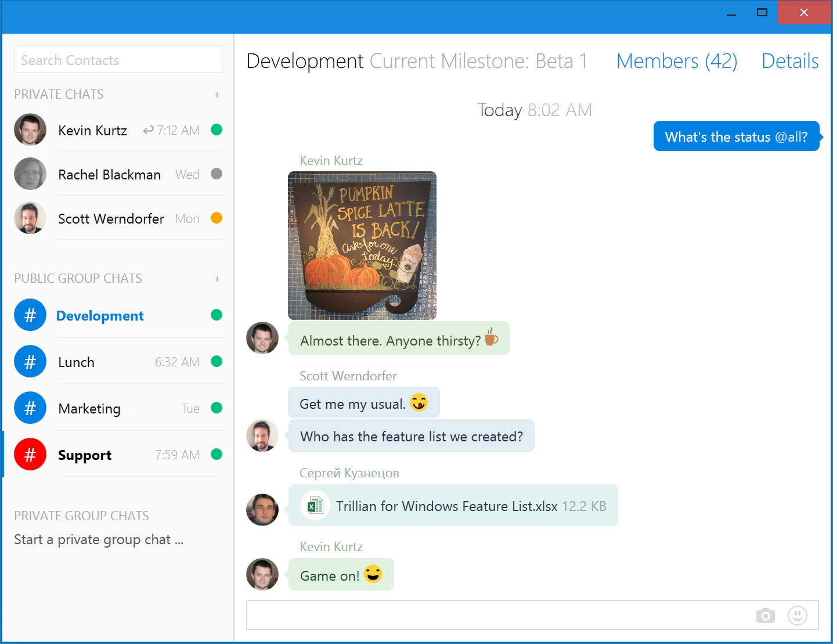Collapse the PUBLIC GROUP CHATS section

[78, 278]
